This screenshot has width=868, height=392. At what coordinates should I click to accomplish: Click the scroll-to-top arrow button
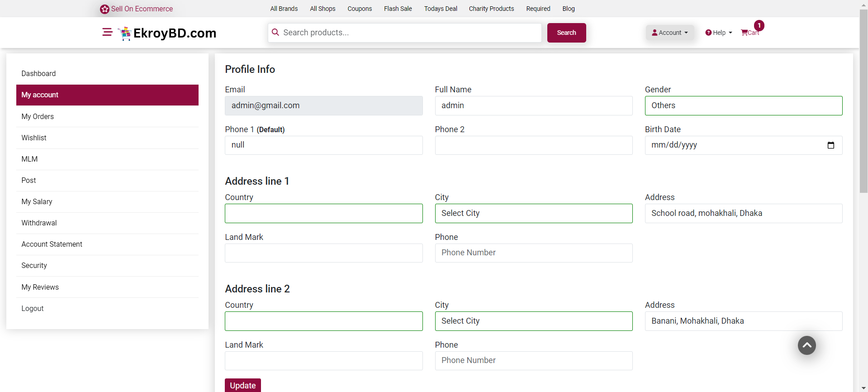[x=806, y=345]
